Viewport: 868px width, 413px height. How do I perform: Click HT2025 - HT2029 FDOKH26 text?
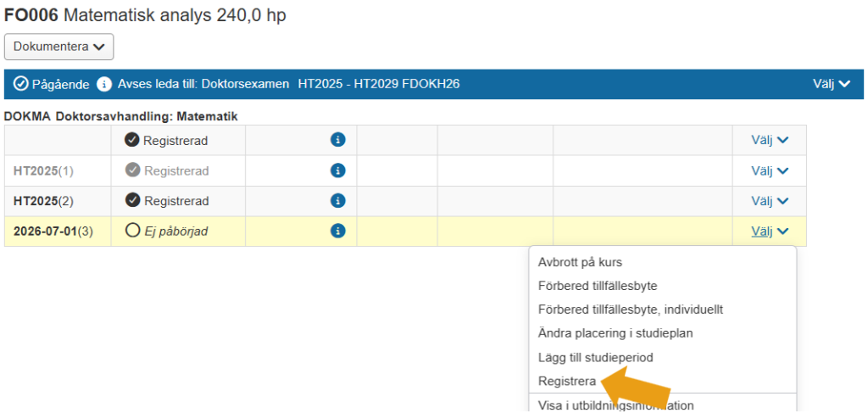(379, 84)
